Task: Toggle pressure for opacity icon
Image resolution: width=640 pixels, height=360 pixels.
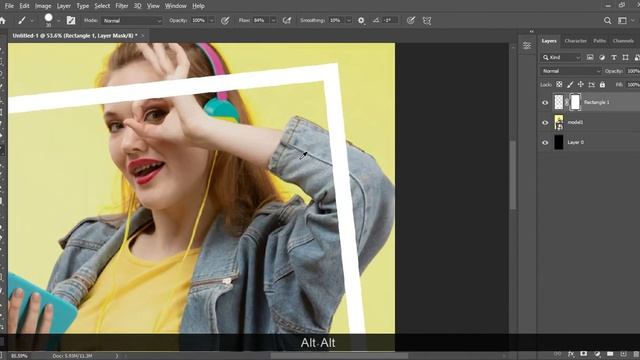Action: [225, 20]
